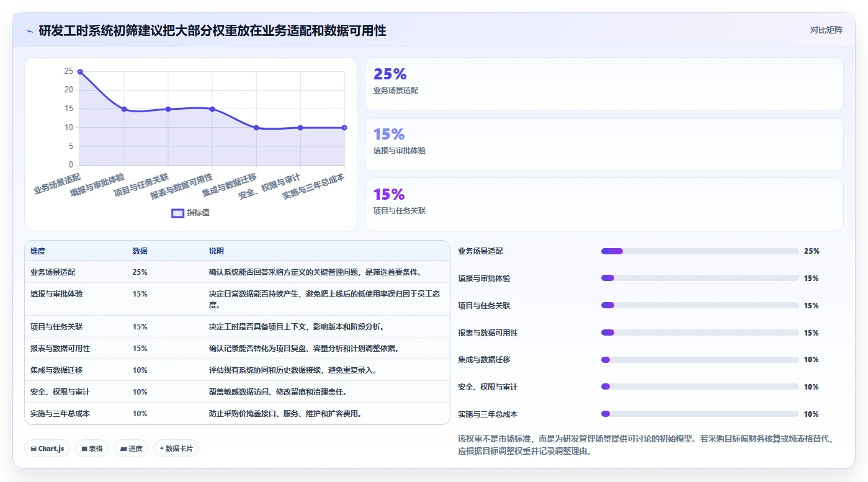Viewport: 868px width, 482px height.
Task: Click the 集成与数据迁移 progress bar
Action: (700, 360)
